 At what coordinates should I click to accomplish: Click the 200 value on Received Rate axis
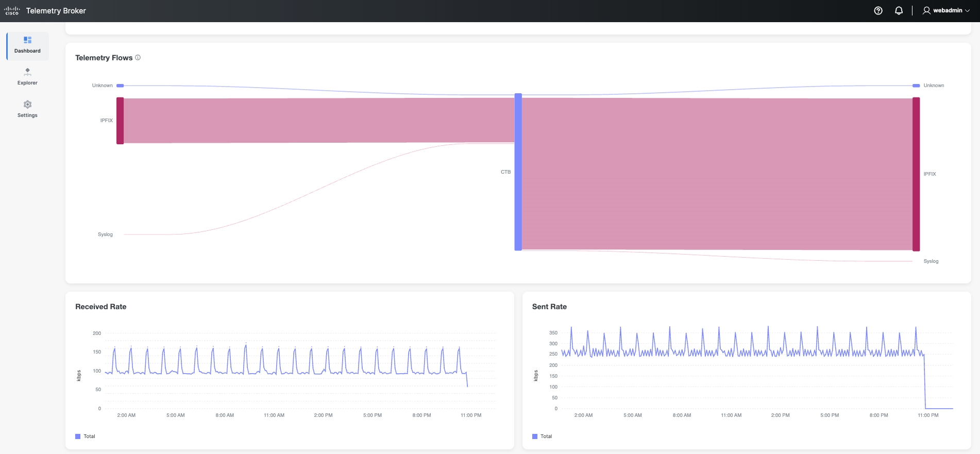(97, 333)
